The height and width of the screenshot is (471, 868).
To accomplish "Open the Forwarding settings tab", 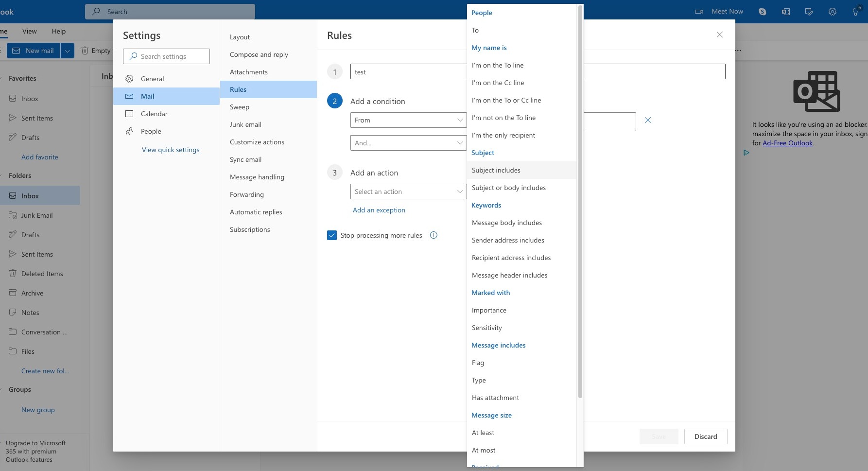I will (247, 194).
